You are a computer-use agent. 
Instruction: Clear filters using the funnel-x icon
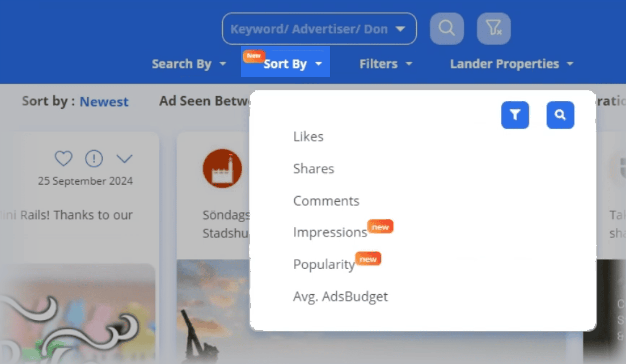pyautogui.click(x=494, y=28)
